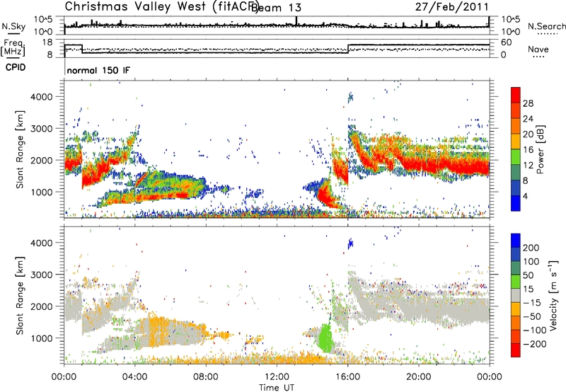
Task: Click the "28" value on Power colorbar
Action: pyautogui.click(x=528, y=103)
